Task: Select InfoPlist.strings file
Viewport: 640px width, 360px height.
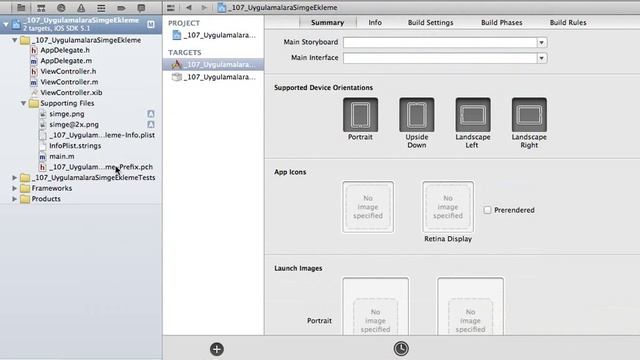Action: point(75,146)
